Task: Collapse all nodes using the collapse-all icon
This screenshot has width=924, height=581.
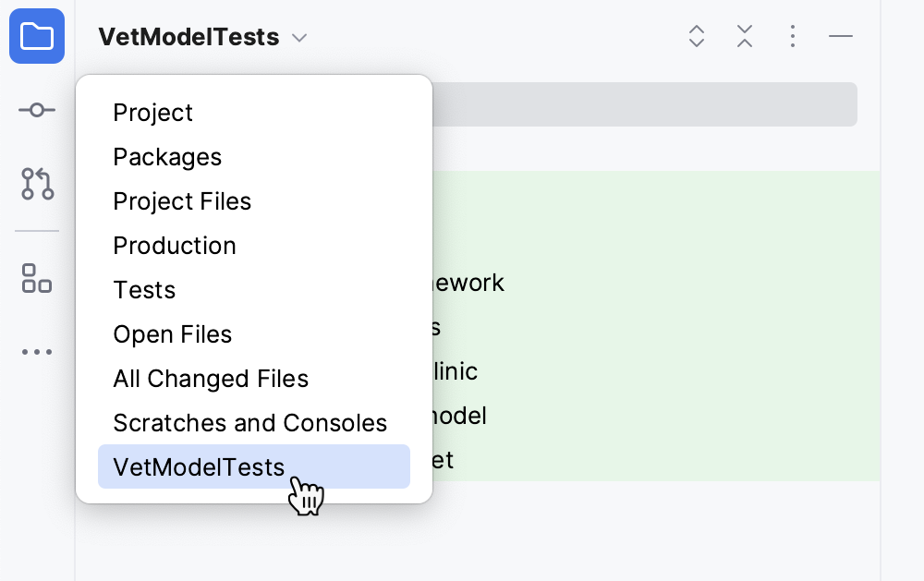Action: 744,37
